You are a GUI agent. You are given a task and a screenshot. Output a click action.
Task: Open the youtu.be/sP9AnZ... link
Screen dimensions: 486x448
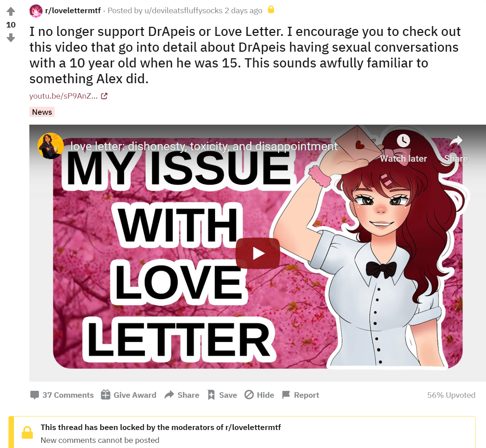pyautogui.click(x=63, y=96)
